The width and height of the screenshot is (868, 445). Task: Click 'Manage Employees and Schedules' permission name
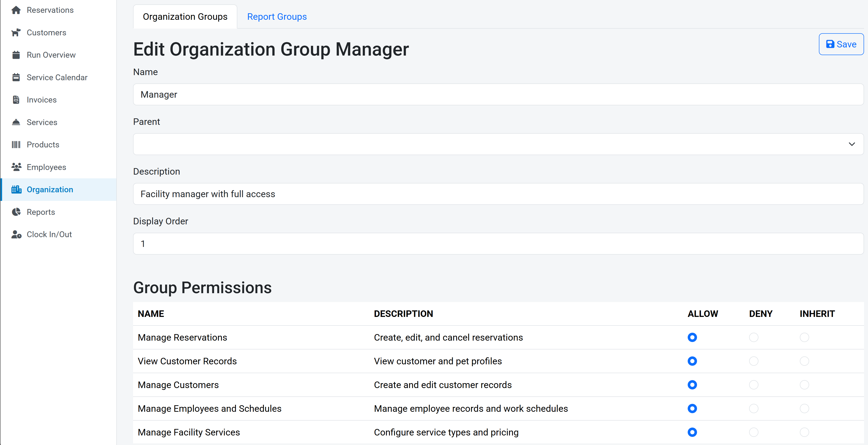point(209,408)
